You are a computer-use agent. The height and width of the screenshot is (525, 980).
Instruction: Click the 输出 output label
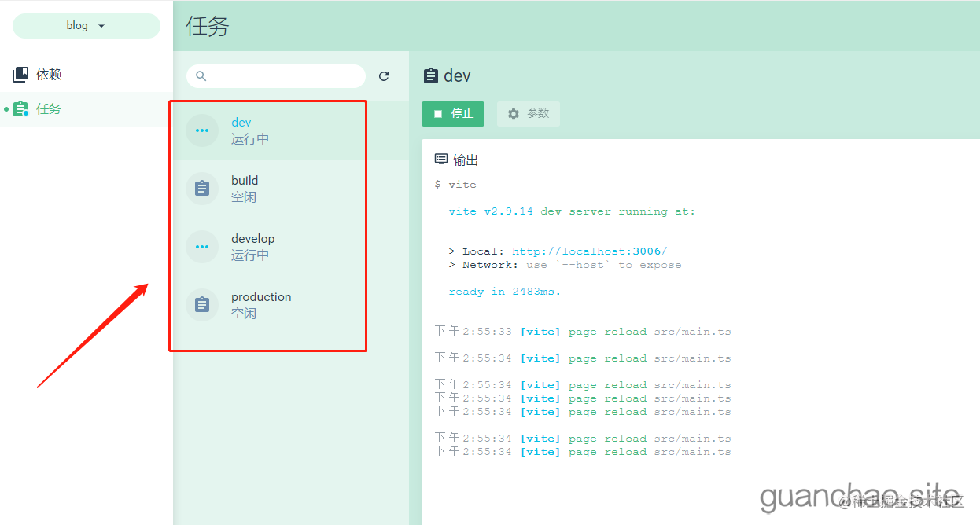[466, 160]
